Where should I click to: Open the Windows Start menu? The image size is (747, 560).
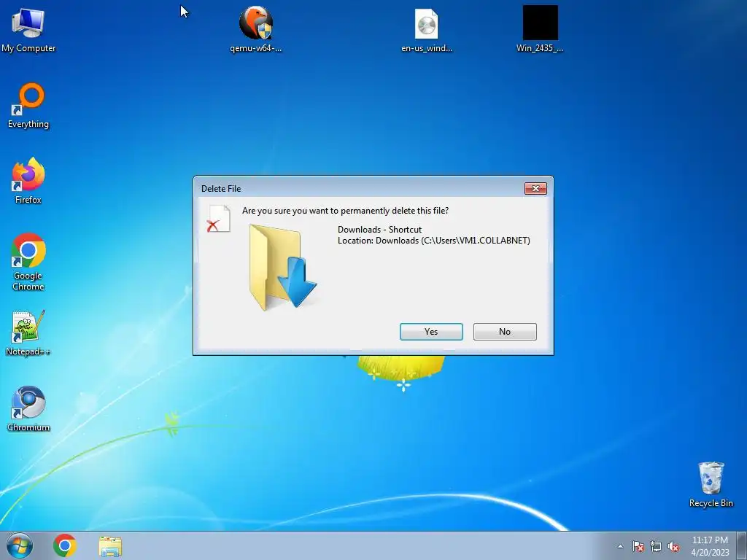tap(20, 545)
